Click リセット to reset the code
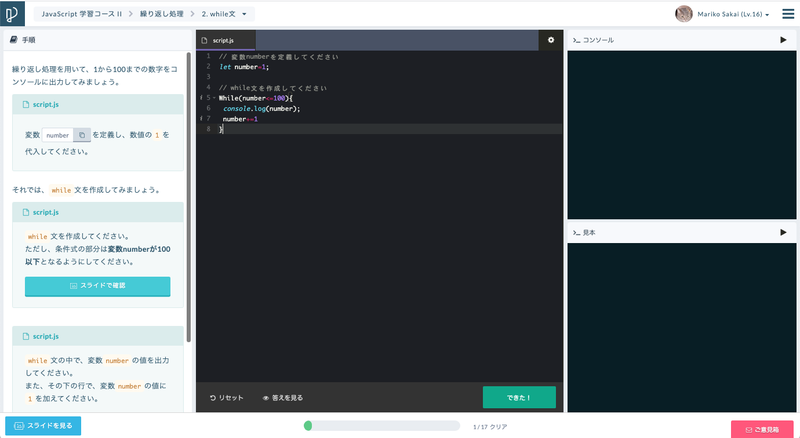Screen dimensions: 800x438 tap(227, 397)
